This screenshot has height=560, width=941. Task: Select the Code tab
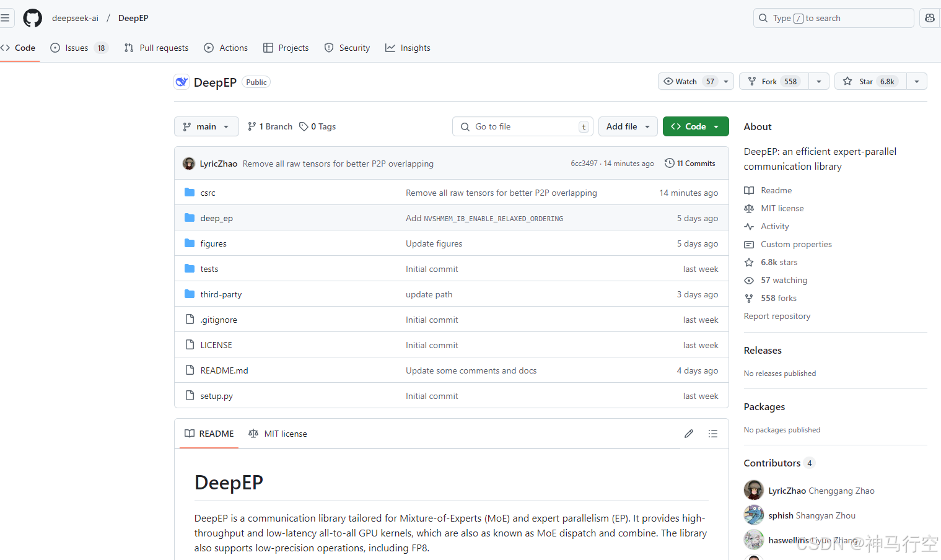coord(19,48)
